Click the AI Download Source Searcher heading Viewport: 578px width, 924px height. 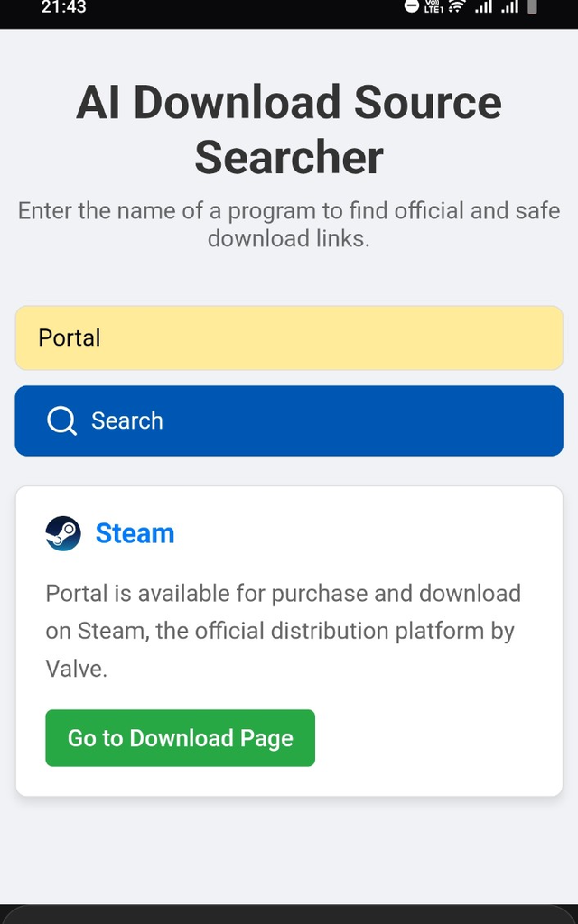pos(289,130)
